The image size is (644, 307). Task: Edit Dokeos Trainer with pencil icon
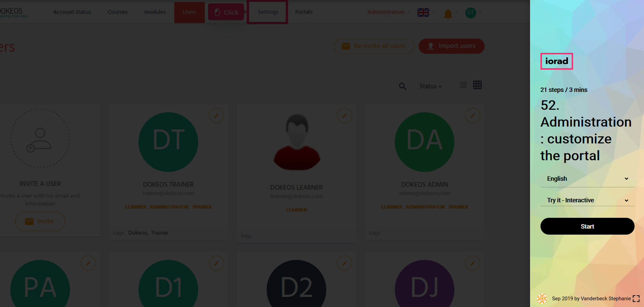click(x=216, y=116)
